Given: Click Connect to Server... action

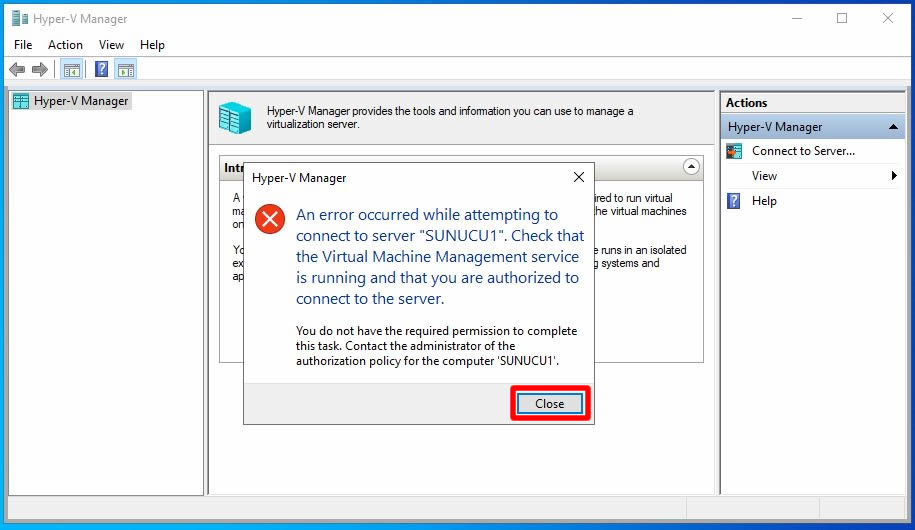Looking at the screenshot, I should [x=803, y=151].
